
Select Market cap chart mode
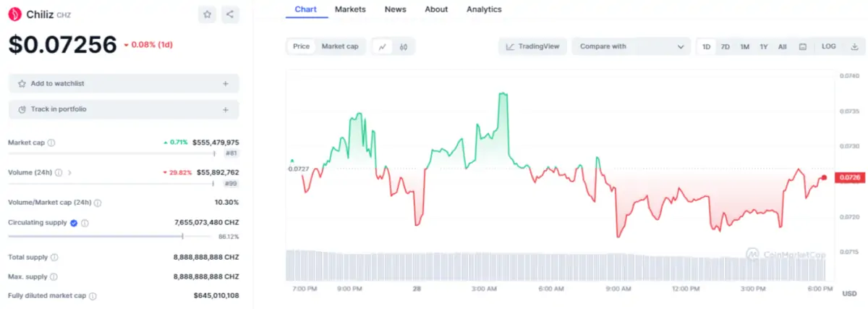340,46
